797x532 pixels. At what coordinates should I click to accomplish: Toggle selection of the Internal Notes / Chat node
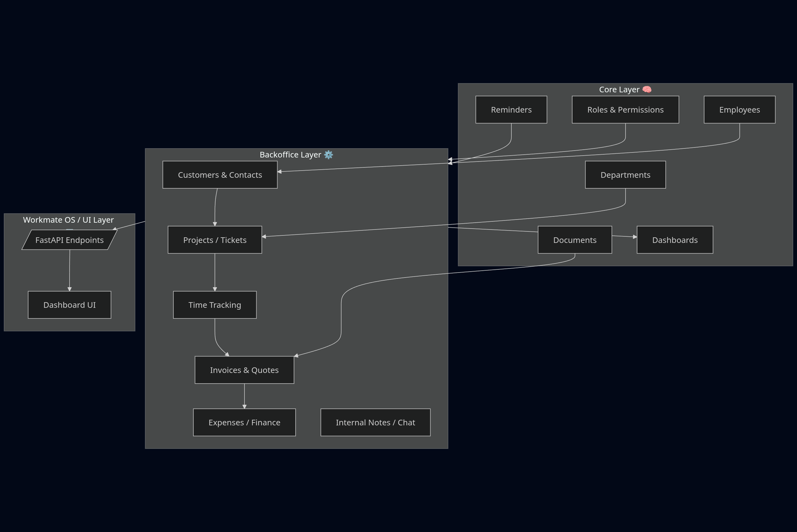375,423
